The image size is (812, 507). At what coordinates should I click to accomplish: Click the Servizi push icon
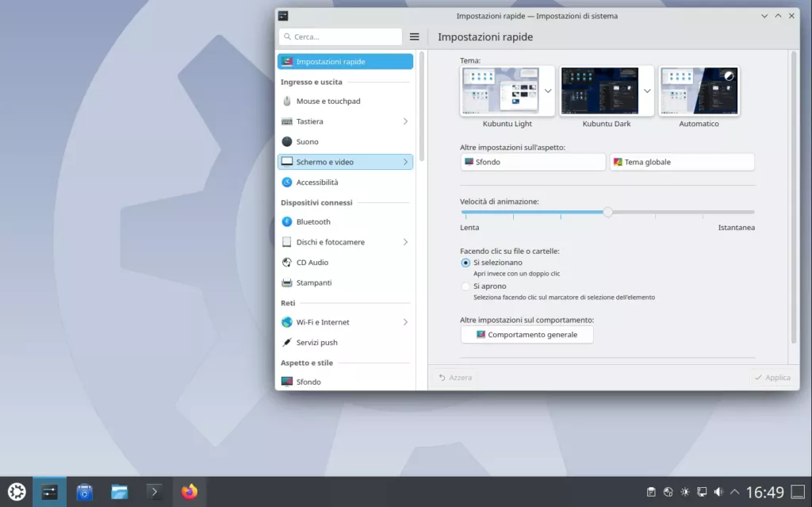[x=287, y=342]
